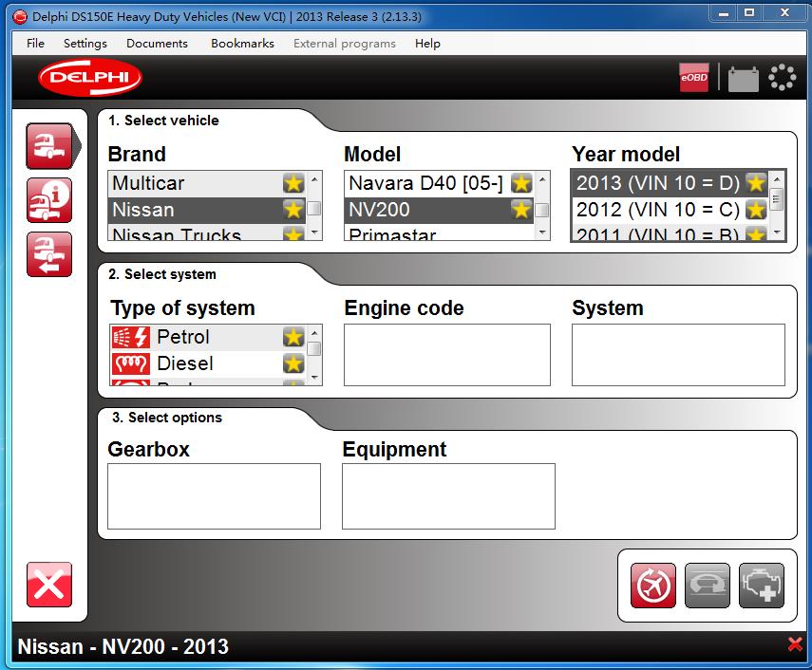Open the vehicle selection sidebar icon
Screen dimensions: 812x670
click(49, 146)
